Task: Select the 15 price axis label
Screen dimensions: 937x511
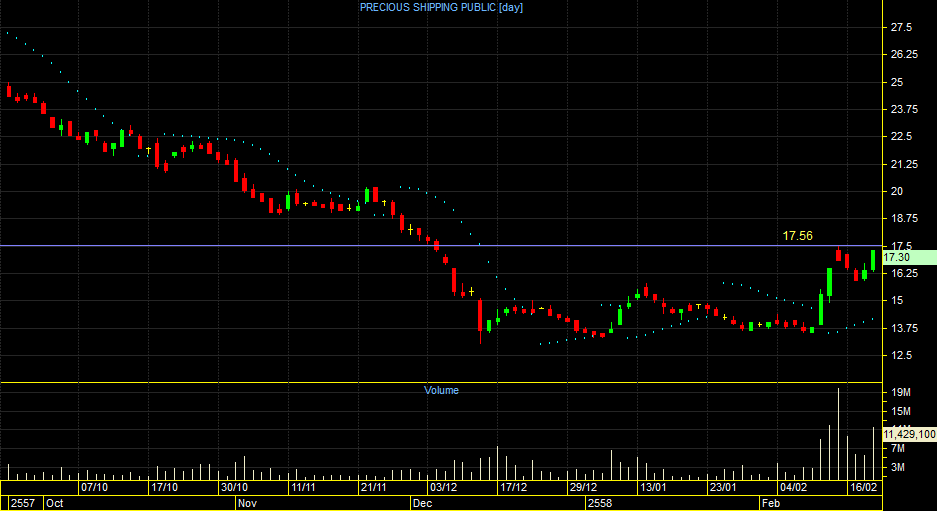Action: click(897, 301)
